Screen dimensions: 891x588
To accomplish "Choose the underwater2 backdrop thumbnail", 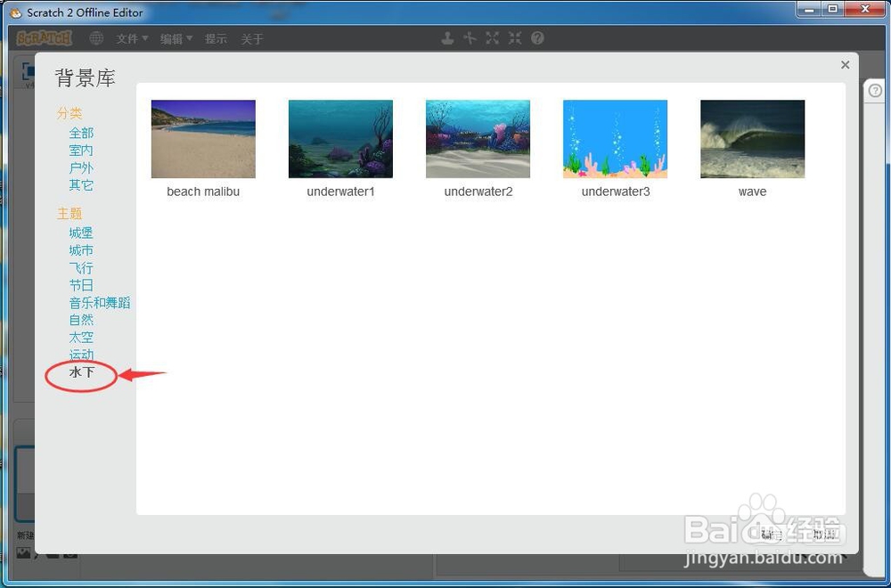I will pos(478,139).
